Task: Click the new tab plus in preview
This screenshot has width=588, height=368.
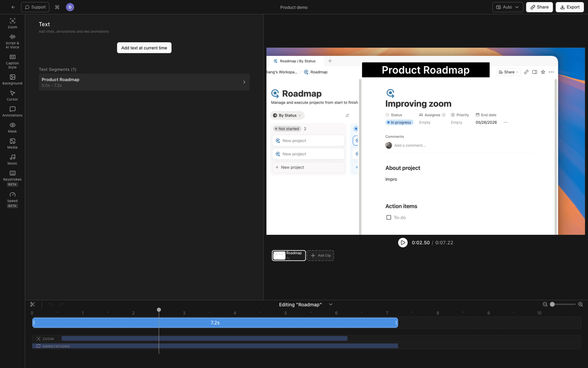Action: tap(330, 61)
